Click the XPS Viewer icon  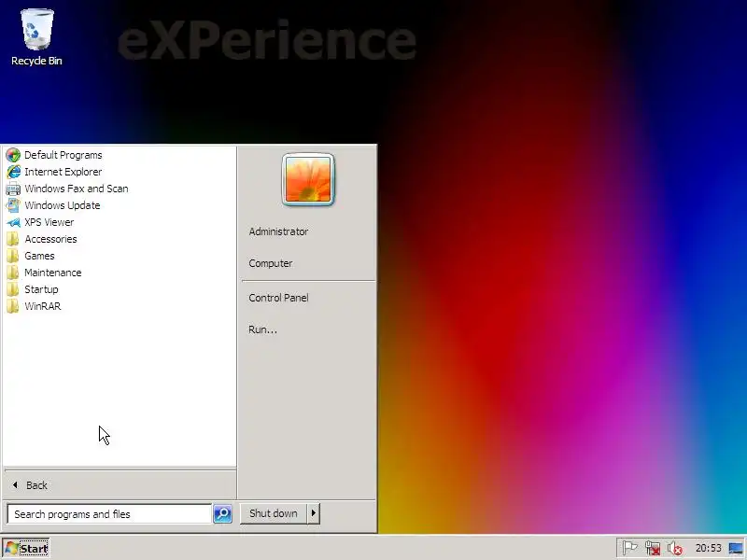pos(13,222)
